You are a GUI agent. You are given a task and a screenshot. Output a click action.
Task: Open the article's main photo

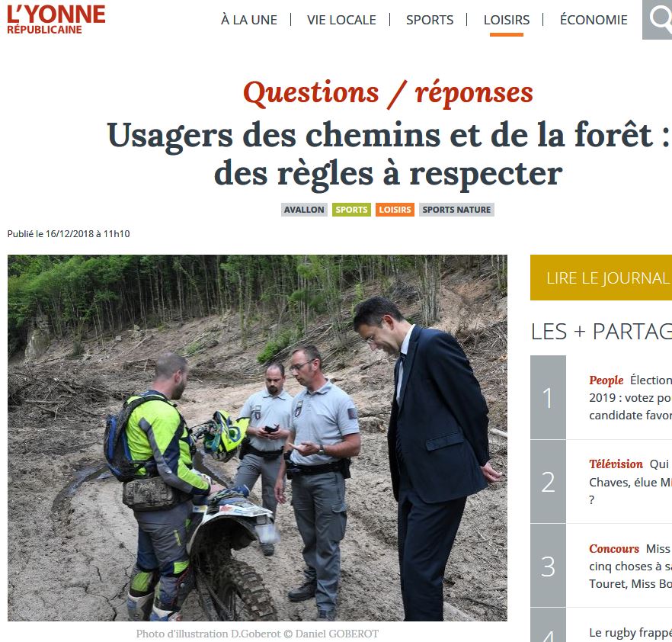coord(258,438)
